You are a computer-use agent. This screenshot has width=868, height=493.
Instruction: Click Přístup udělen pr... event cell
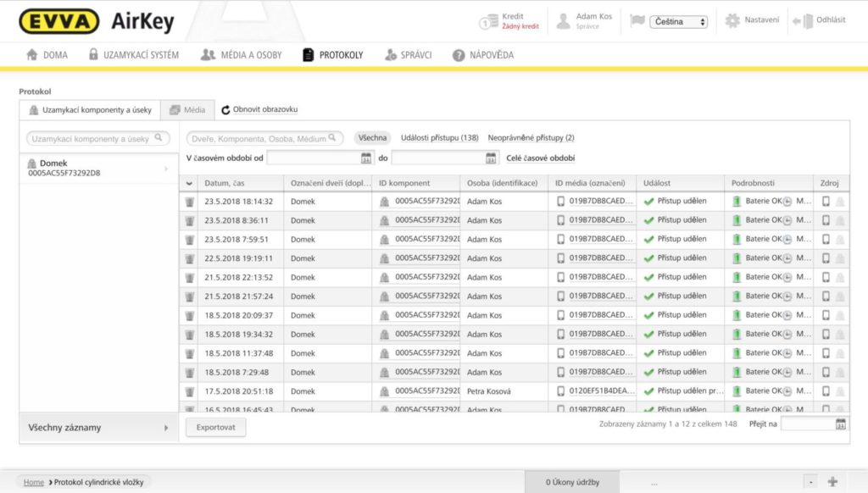[690, 391]
